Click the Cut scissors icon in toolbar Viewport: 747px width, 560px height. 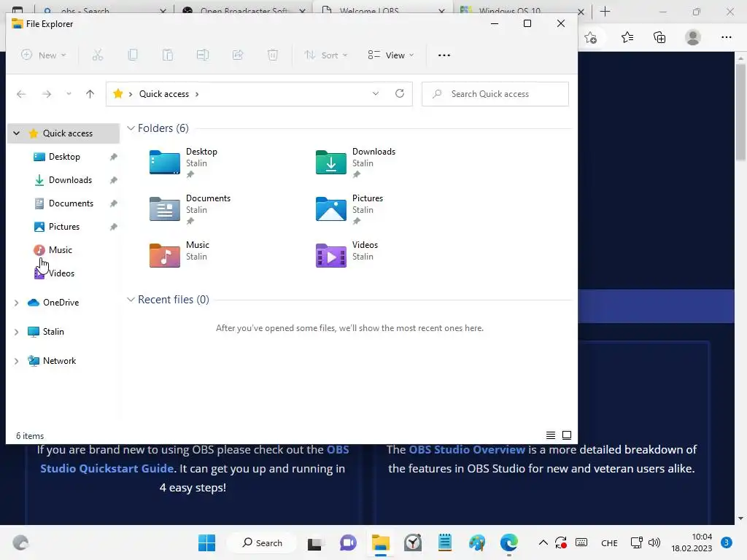click(97, 55)
